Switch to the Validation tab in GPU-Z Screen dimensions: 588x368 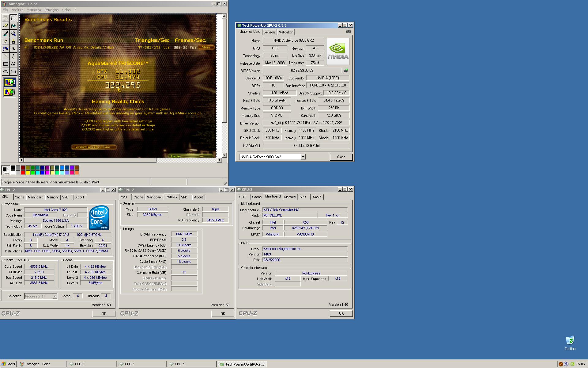point(286,32)
